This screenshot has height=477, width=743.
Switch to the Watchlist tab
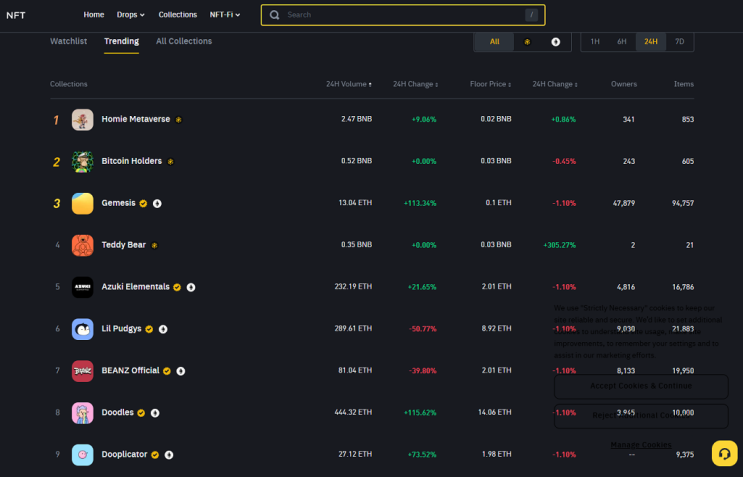point(68,41)
